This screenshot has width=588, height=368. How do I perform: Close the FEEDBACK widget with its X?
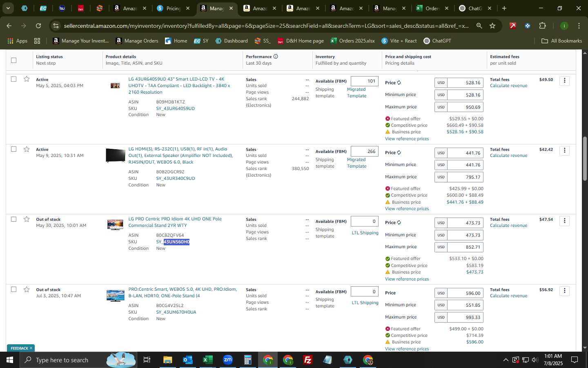(31, 348)
